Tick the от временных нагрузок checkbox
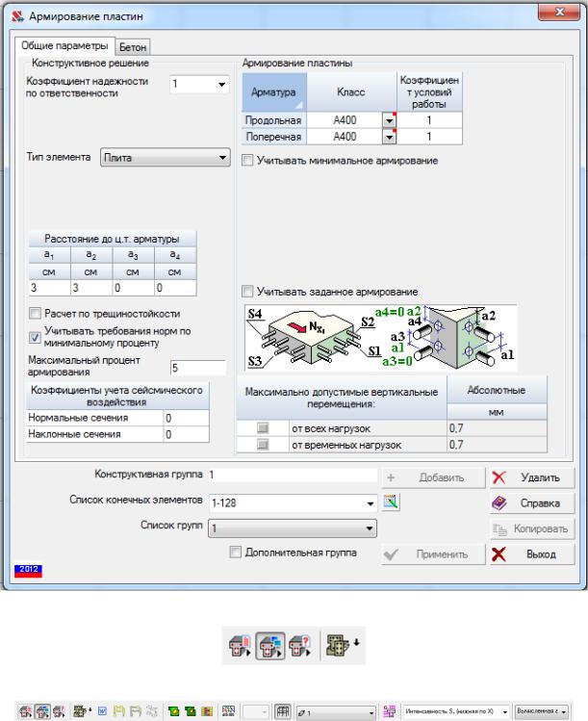This screenshot has width=588, height=721. pyautogui.click(x=263, y=444)
